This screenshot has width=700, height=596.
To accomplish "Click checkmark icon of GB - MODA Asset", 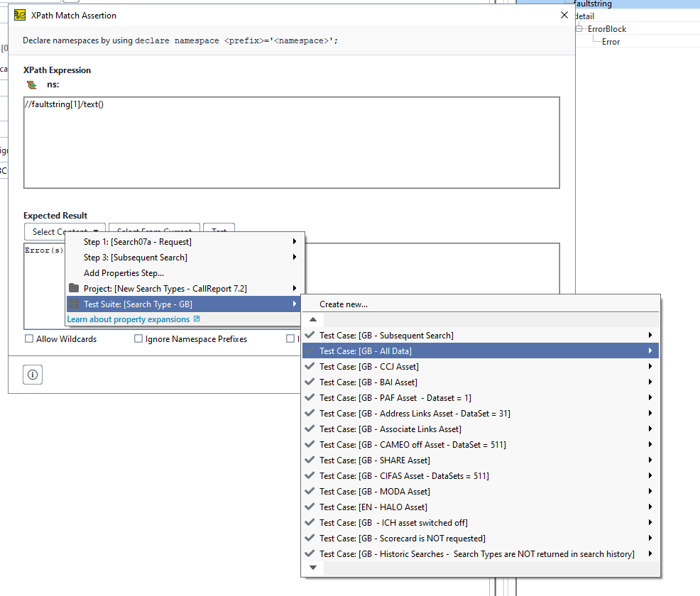I will point(310,491).
